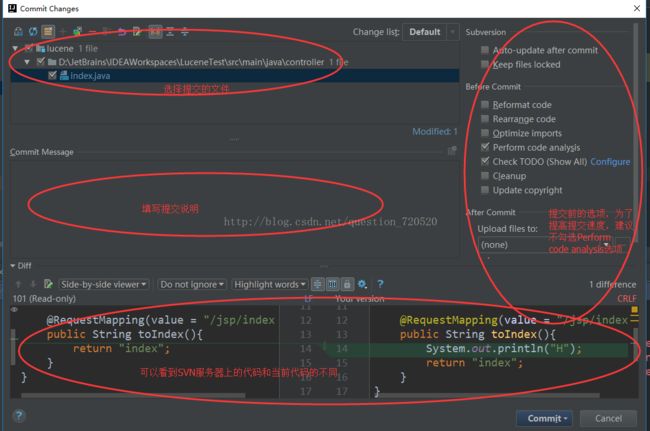Toggle the lucene root checkbox
Viewport: 650px width, 431px height.
[x=28, y=48]
